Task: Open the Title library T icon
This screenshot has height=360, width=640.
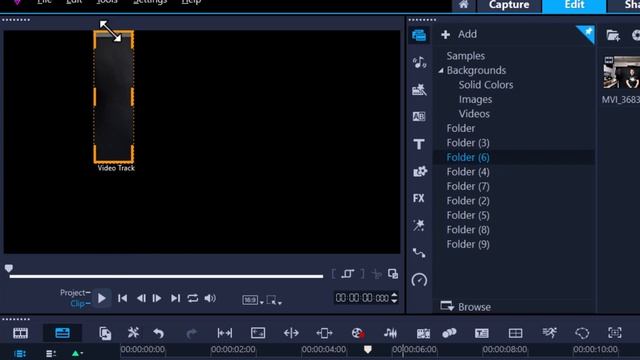Action: click(419, 144)
